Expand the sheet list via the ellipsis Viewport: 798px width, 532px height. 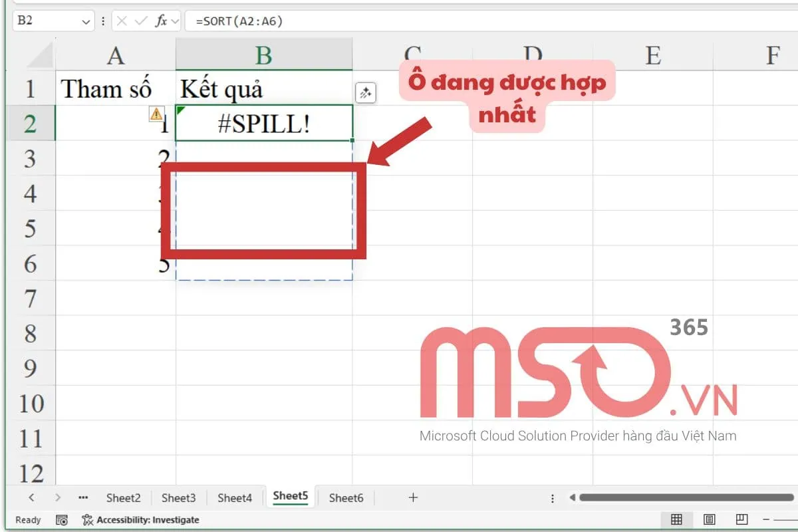83,497
